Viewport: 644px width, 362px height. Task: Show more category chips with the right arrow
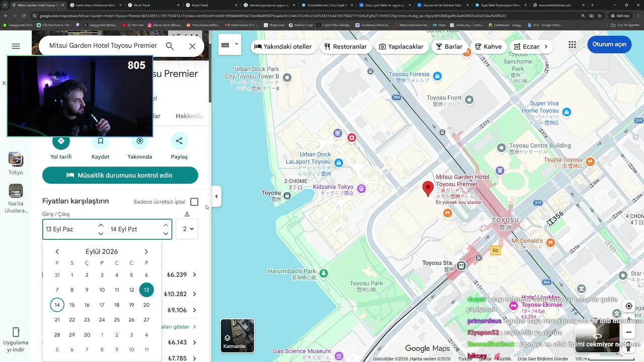(x=546, y=47)
